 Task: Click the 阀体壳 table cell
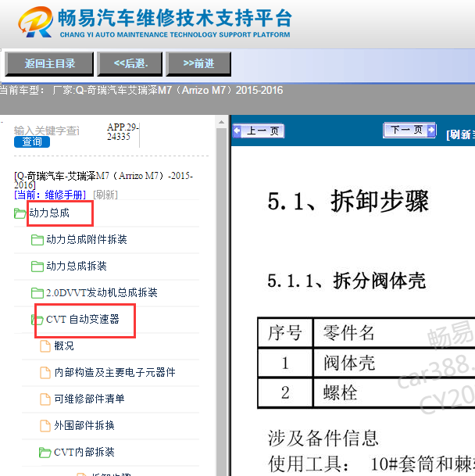(394, 363)
